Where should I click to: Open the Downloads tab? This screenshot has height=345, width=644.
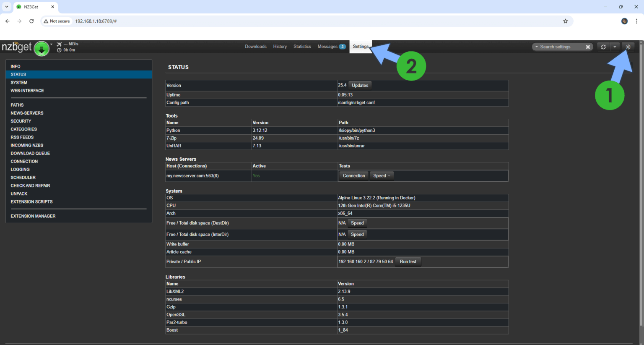coord(256,47)
